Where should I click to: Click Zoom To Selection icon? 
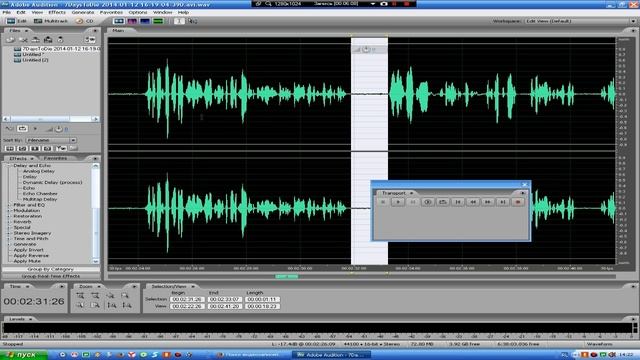tap(125, 296)
